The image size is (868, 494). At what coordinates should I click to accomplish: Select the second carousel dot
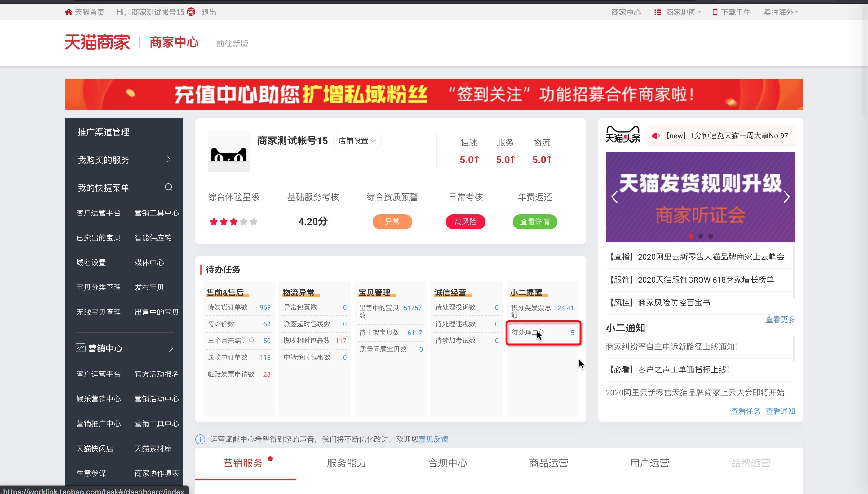coord(700,236)
